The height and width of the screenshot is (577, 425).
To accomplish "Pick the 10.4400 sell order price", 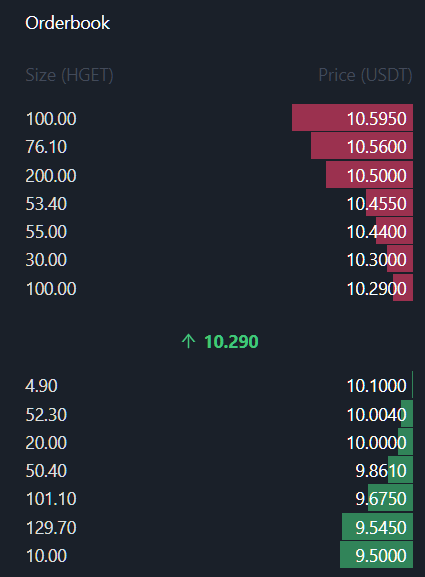I will coord(377,231).
